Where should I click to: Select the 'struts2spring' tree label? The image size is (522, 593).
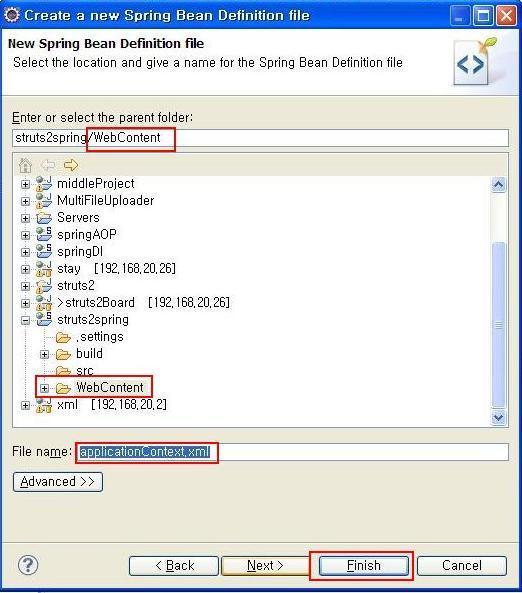coord(93,320)
